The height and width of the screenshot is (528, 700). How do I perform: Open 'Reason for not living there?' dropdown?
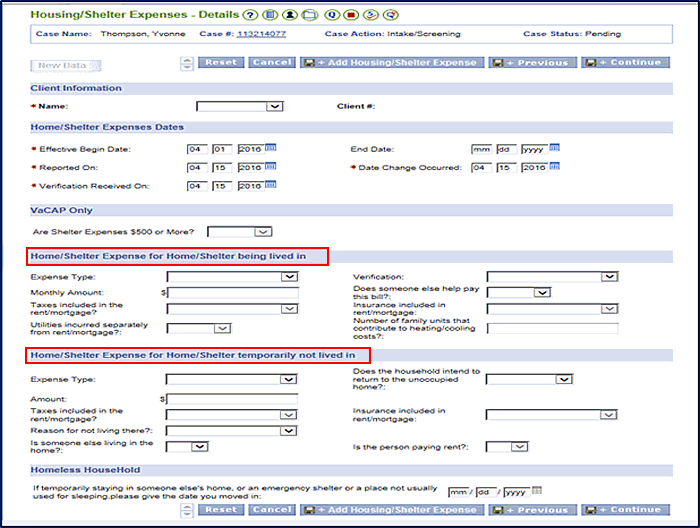(x=231, y=431)
